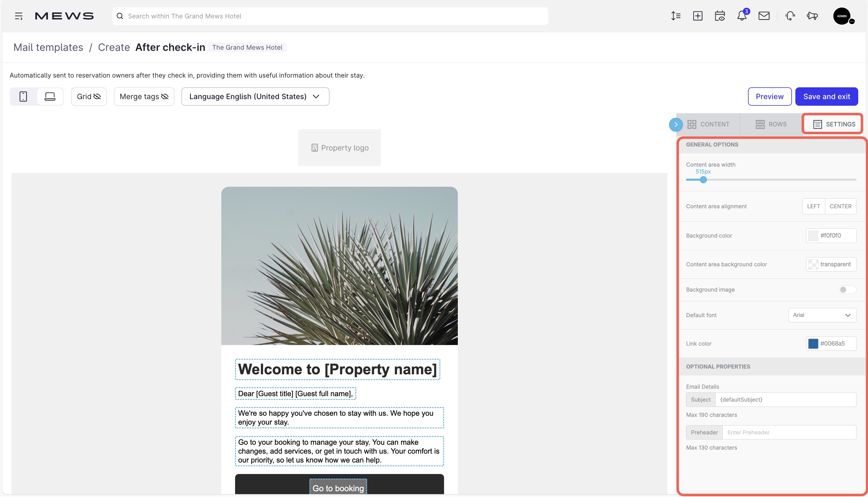Open Content area background color transparent swatch
Screen dimensions: 868x497
pyautogui.click(x=813, y=264)
